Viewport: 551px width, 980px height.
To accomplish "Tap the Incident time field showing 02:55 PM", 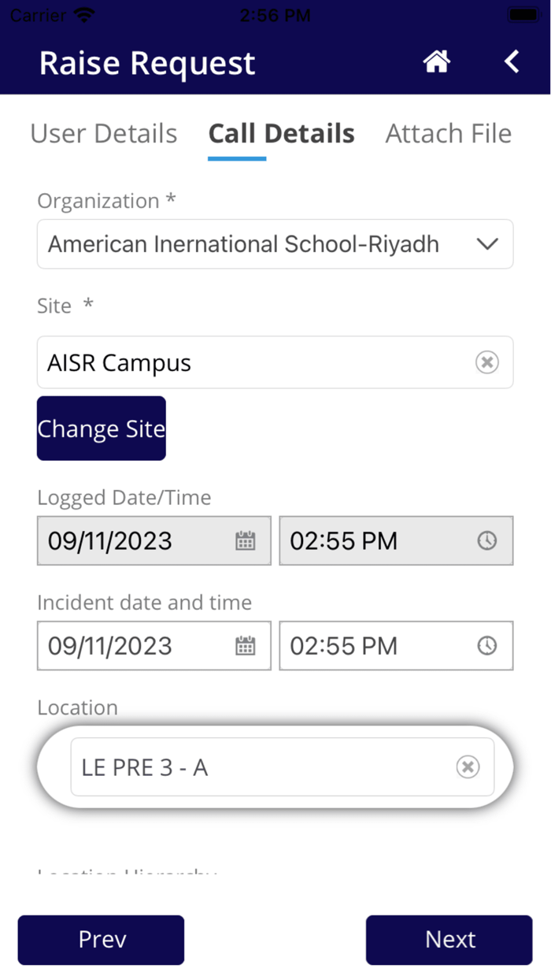I will pyautogui.click(x=370, y=646).
